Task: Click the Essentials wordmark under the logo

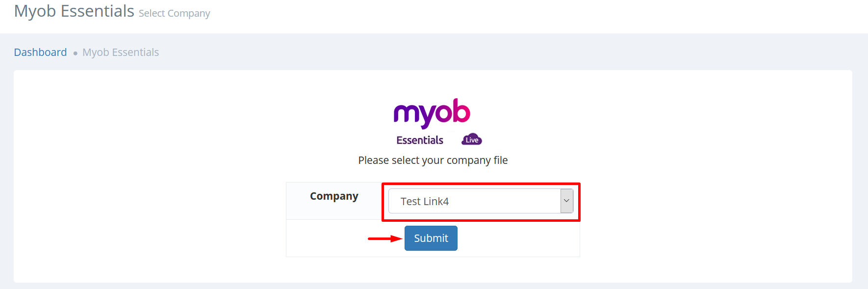Action: 420,140
